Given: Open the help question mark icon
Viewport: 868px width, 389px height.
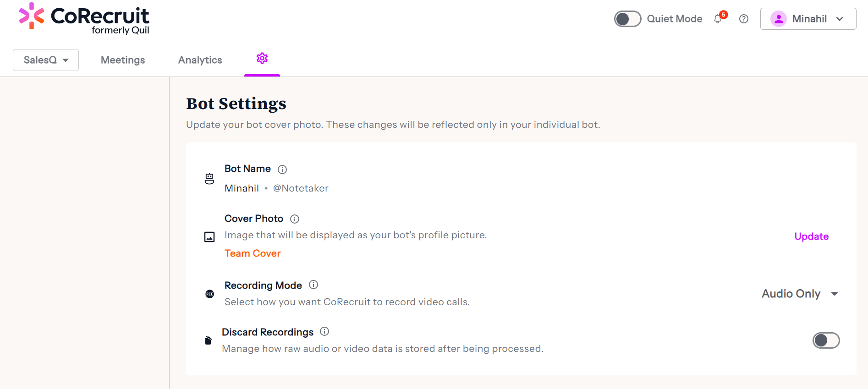Looking at the screenshot, I should tap(744, 19).
